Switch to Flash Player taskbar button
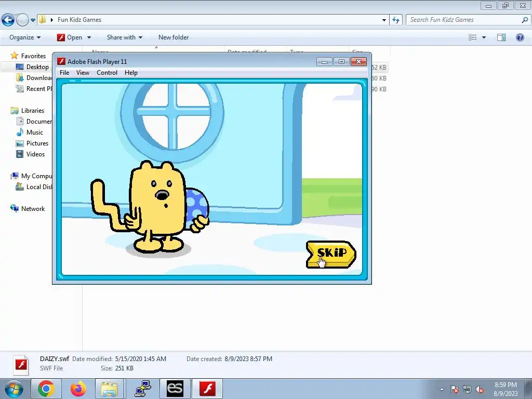The height and width of the screenshot is (399, 532). [x=207, y=389]
